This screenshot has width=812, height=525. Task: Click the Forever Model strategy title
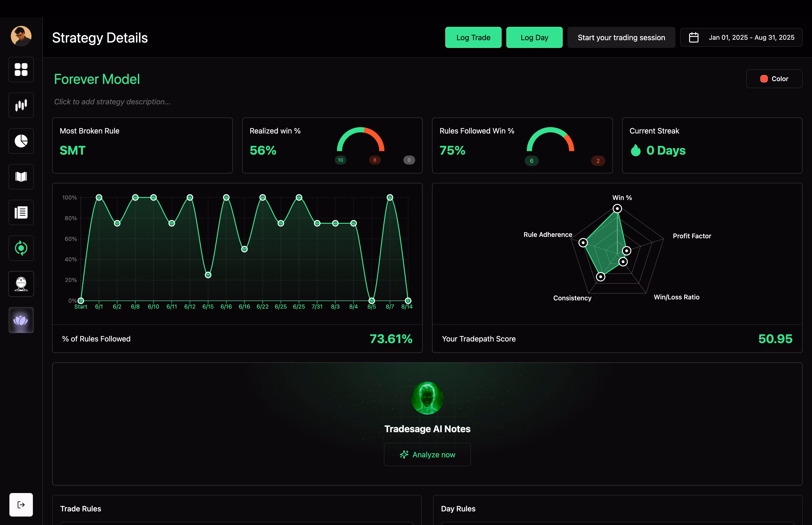click(97, 79)
